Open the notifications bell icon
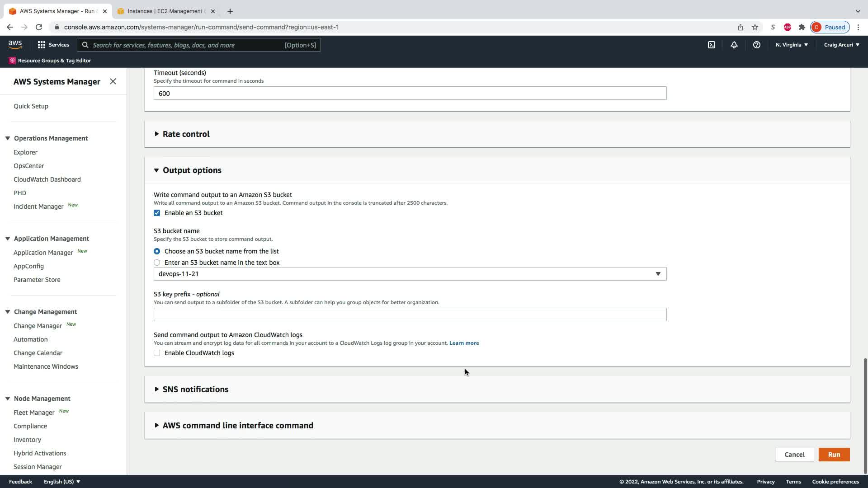The height and width of the screenshot is (488, 868). pyautogui.click(x=734, y=45)
